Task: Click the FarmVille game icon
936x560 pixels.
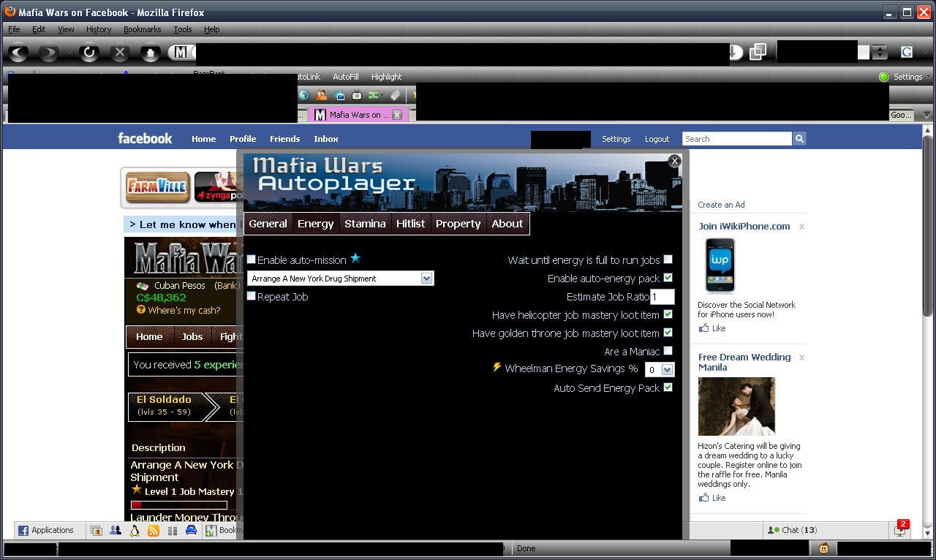Action: tap(158, 187)
